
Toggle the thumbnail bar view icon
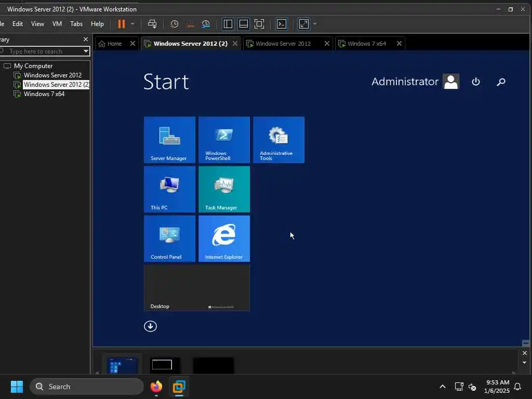click(x=244, y=24)
